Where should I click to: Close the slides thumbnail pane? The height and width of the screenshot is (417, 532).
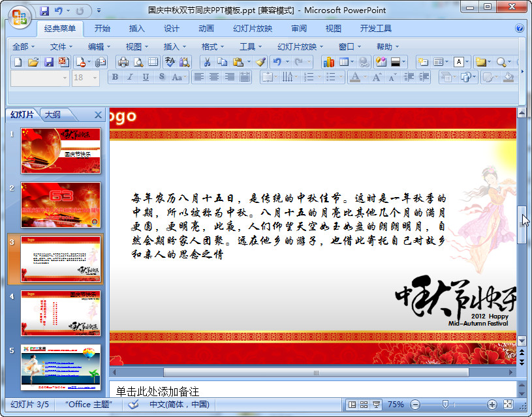click(98, 115)
